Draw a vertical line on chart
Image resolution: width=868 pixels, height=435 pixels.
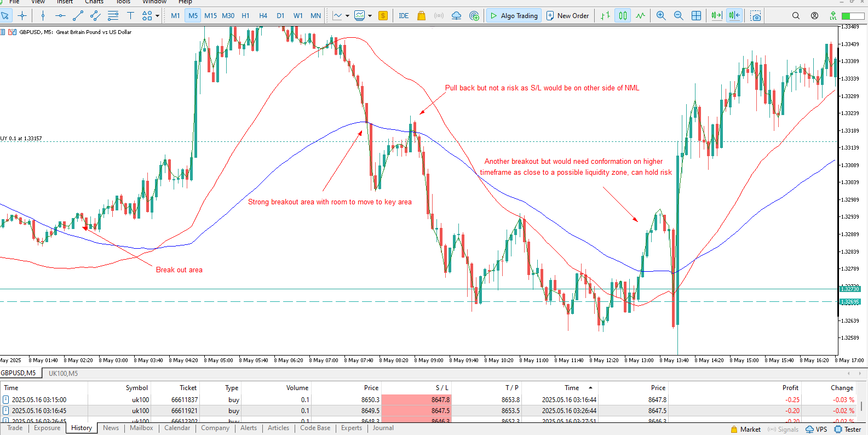43,16
